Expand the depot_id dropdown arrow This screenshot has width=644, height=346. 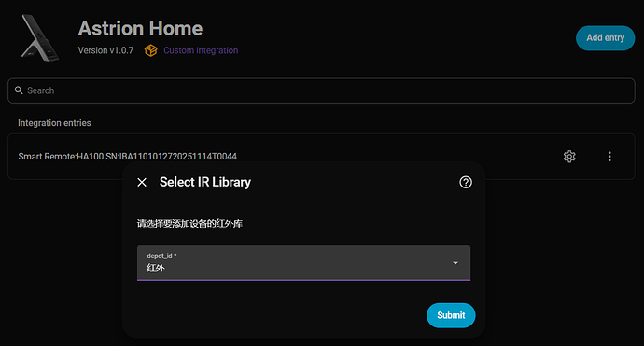pos(455,263)
